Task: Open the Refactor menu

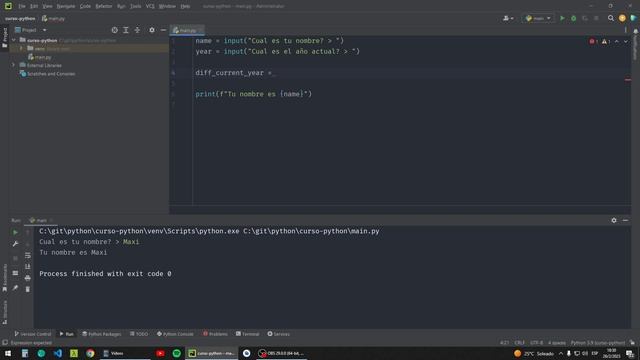Action: point(104,6)
